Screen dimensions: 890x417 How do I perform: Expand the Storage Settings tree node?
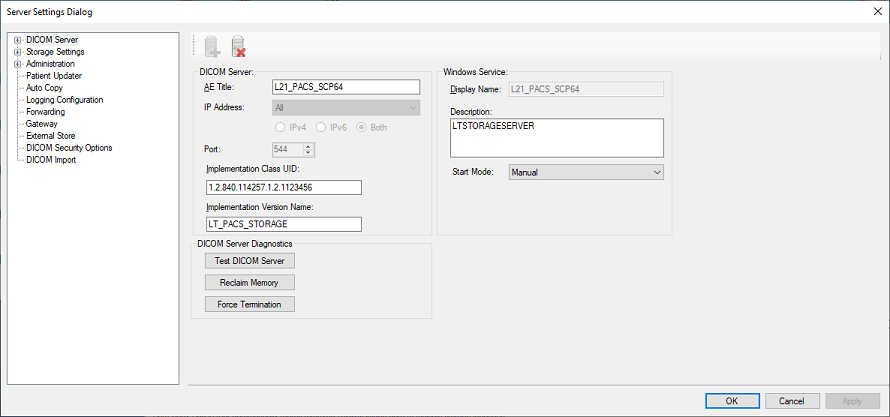(18, 52)
